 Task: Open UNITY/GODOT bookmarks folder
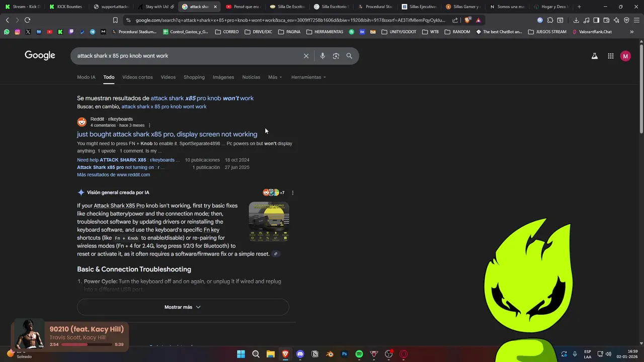click(399, 32)
